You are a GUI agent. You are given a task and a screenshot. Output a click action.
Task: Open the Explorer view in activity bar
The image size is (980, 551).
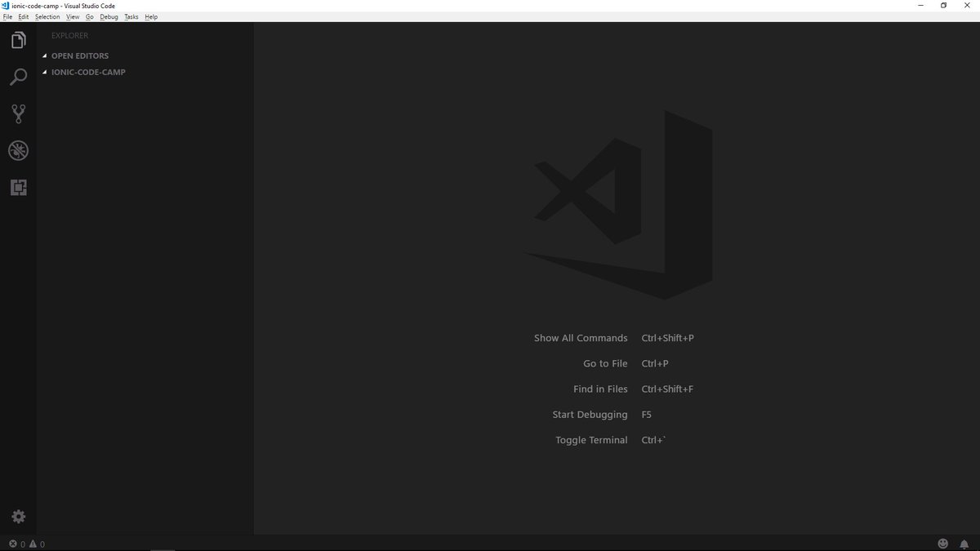click(x=18, y=40)
